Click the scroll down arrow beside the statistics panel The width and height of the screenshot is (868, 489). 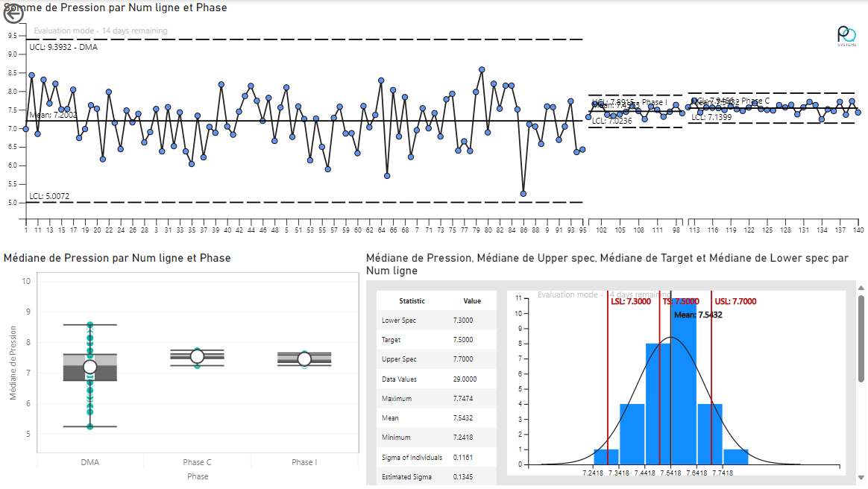coord(861,477)
